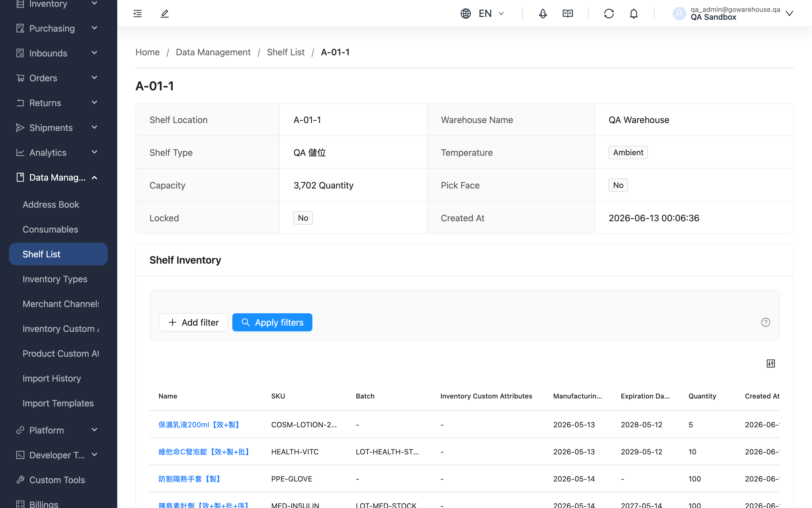The image size is (812, 508).
Task: Click the Ambient temperature tag
Action: (x=628, y=152)
